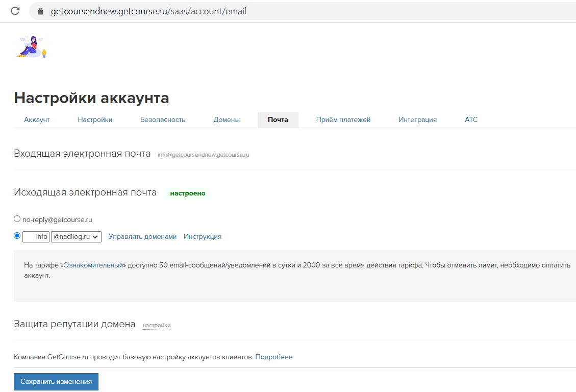Click the padlock site security icon
The height and width of the screenshot is (392, 576).
point(41,11)
